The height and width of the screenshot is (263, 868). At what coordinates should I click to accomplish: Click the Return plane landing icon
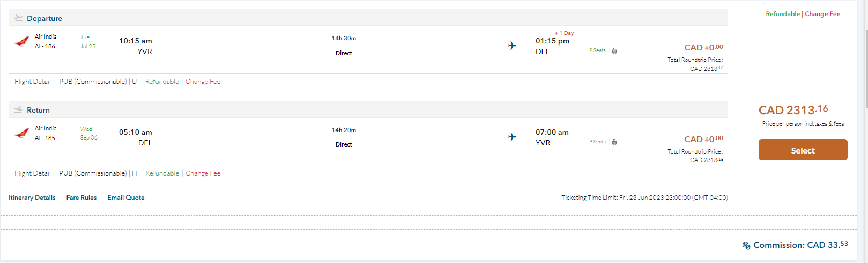(x=18, y=109)
